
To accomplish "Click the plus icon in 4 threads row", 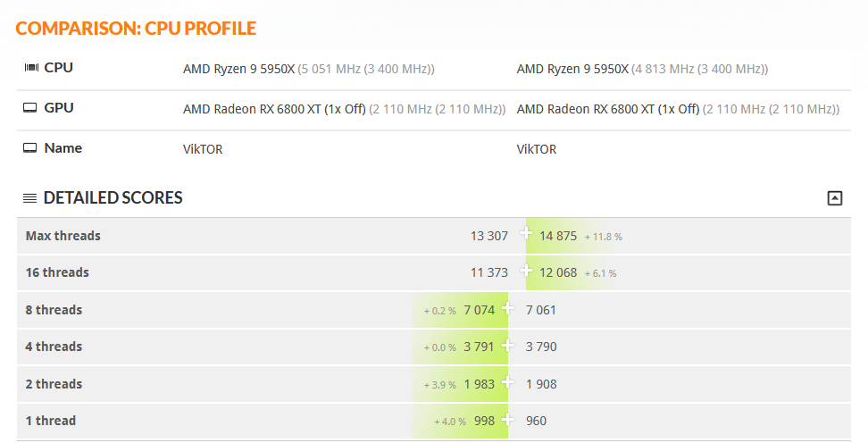I will click(508, 346).
